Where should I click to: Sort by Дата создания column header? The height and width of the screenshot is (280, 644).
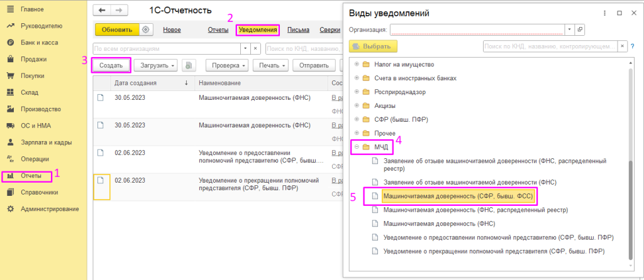coord(151,83)
